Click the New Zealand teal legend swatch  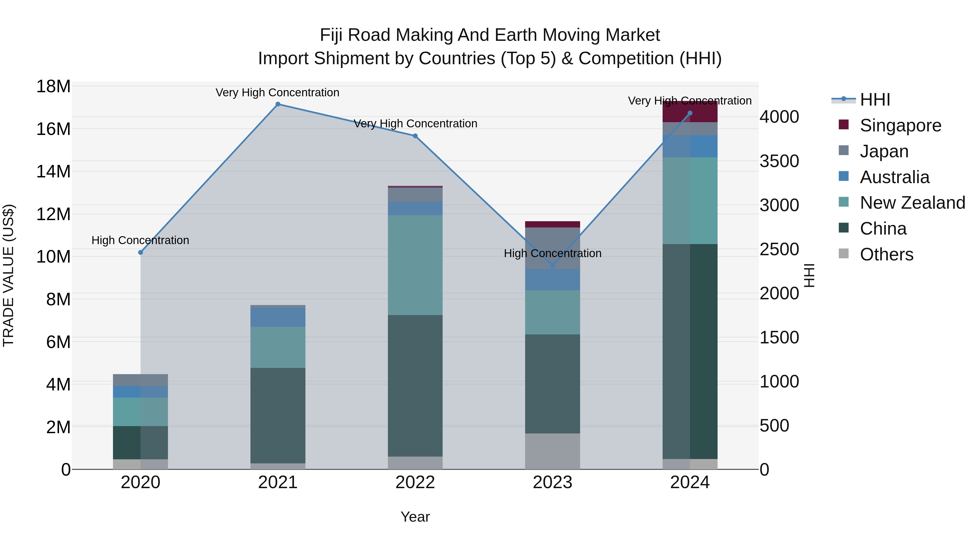pos(843,202)
